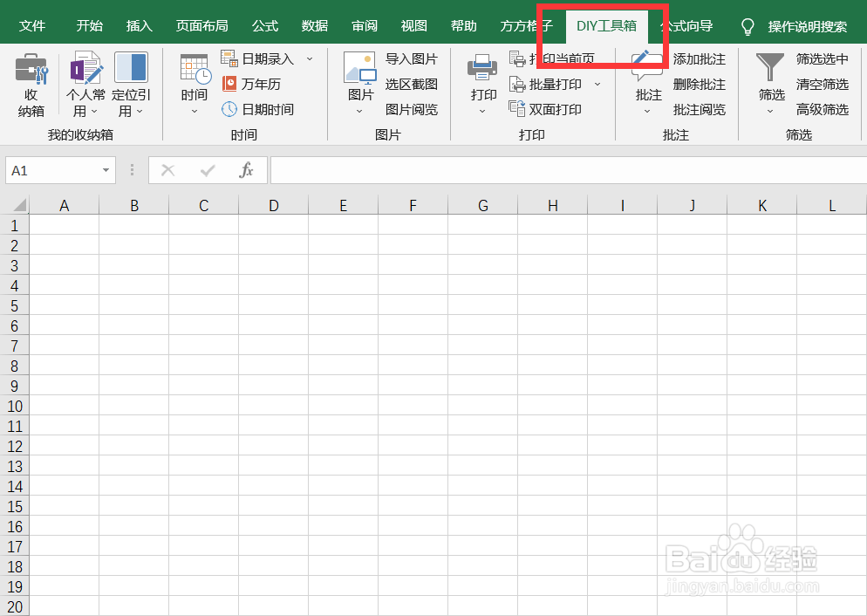Click the 删除批注 icon
The width and height of the screenshot is (867, 616).
click(698, 84)
